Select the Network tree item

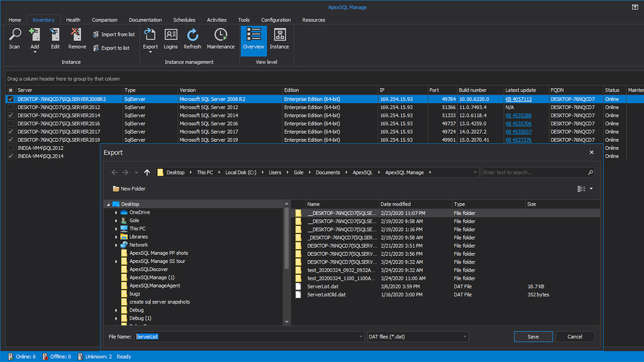[x=138, y=245]
